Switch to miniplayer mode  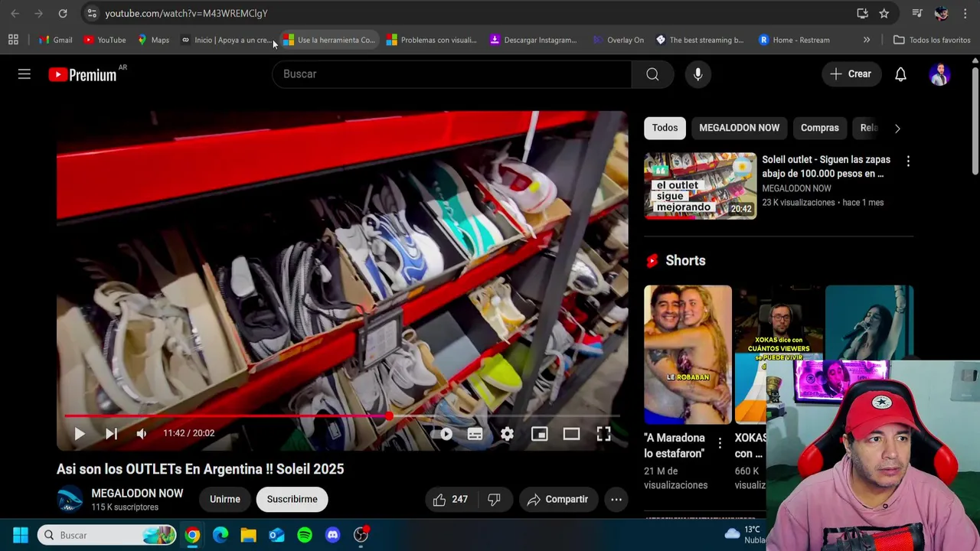coord(539,434)
